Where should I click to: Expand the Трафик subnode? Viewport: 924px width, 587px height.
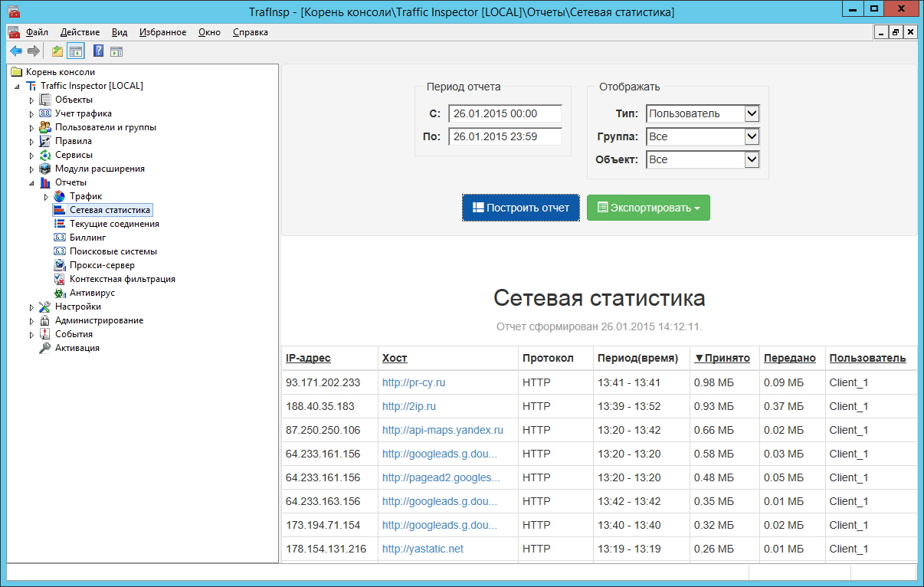coord(46,197)
